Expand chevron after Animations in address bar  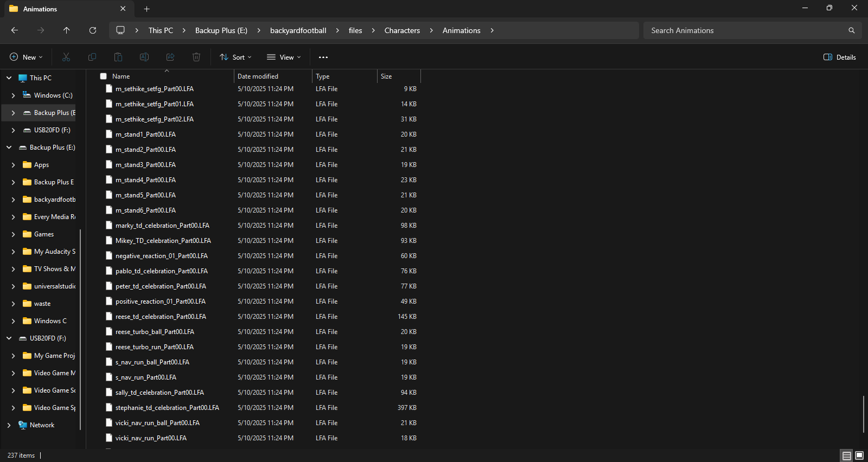pos(492,30)
